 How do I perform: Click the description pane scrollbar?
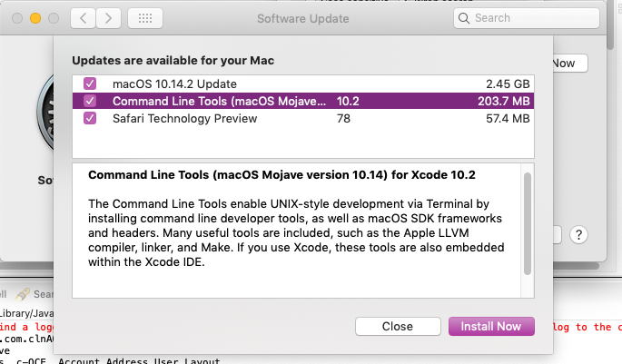click(x=528, y=223)
